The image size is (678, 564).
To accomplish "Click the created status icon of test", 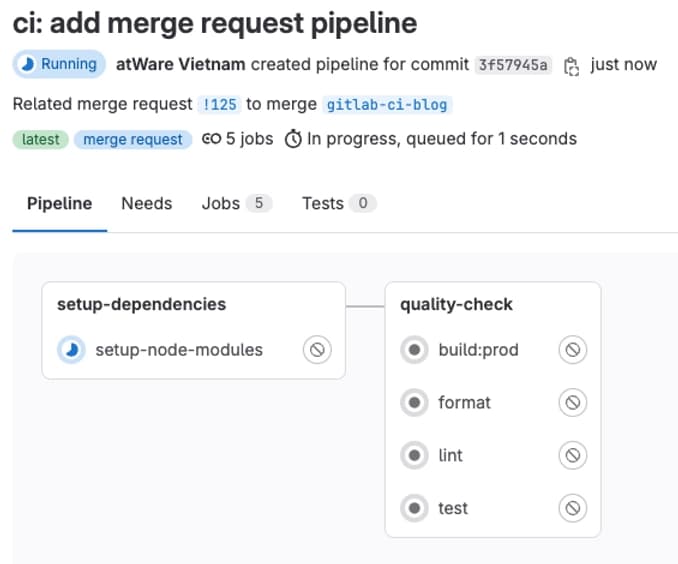I will pos(413,508).
